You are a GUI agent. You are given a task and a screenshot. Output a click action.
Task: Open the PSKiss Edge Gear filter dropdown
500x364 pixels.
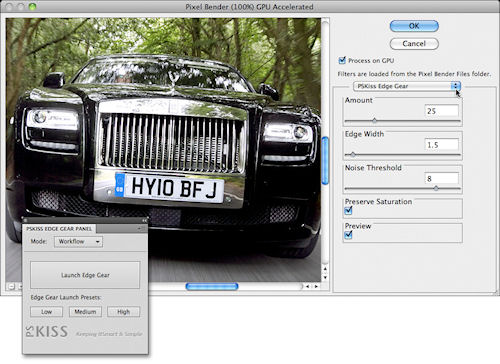click(x=407, y=86)
